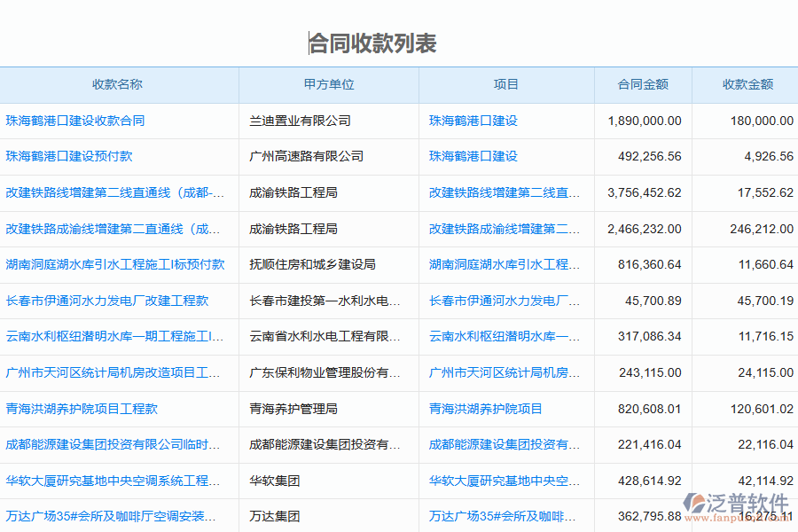
Task: View the 改建铁路成渝线增建第二直通线 project link
Action: (x=501, y=229)
